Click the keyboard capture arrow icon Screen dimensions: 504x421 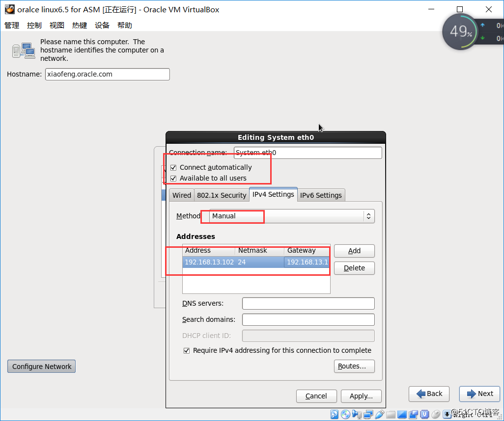coord(447,414)
